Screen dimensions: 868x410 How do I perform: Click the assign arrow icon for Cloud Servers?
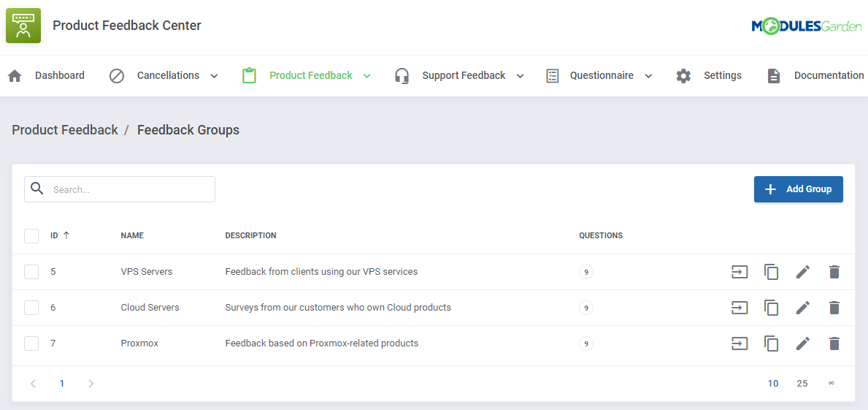tap(740, 308)
